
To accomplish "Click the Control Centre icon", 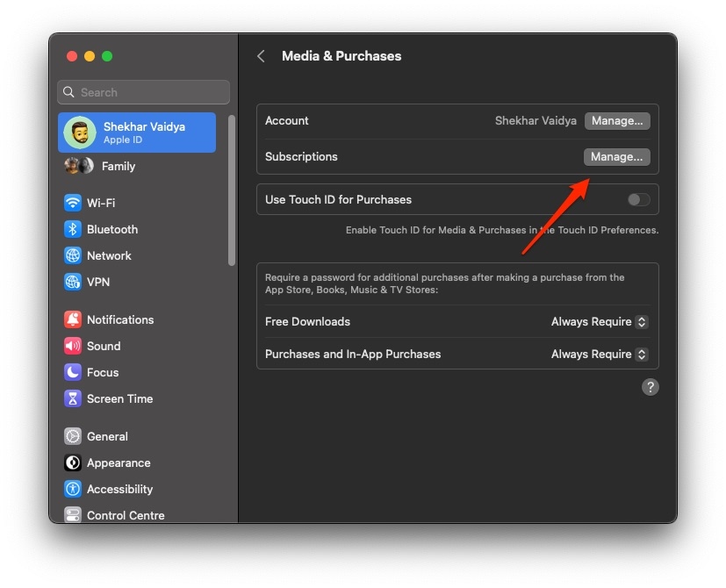I will [x=73, y=515].
